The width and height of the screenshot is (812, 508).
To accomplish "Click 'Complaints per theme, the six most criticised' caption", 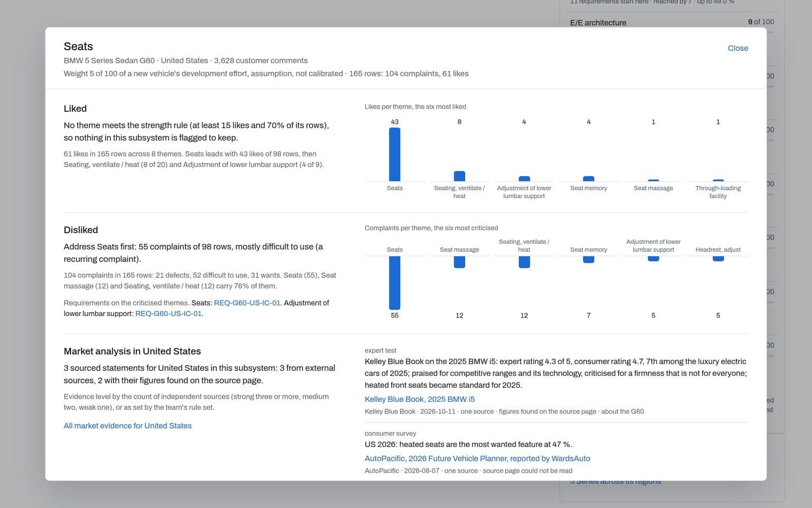I will click(x=431, y=228).
